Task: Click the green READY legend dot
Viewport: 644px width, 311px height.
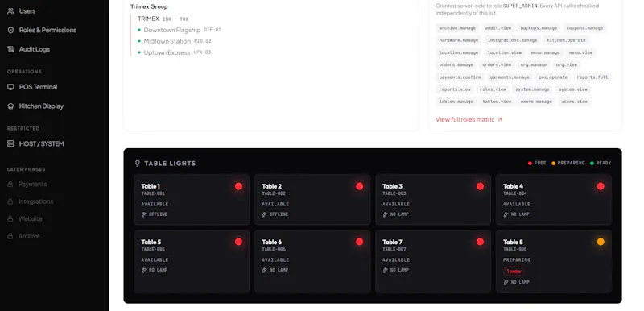Action: [x=592, y=163]
